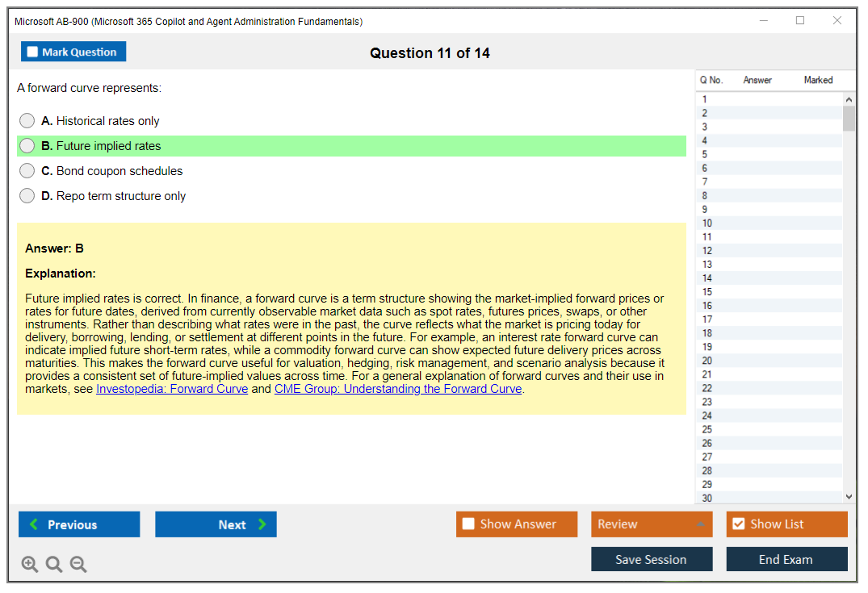Select question 21 in the list

[x=769, y=374]
